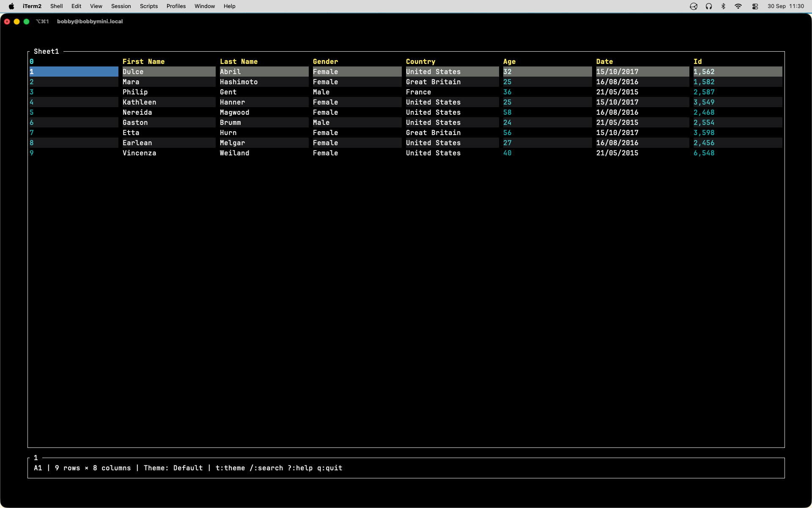Click the France country cell
The width and height of the screenshot is (812, 508).
pos(419,92)
